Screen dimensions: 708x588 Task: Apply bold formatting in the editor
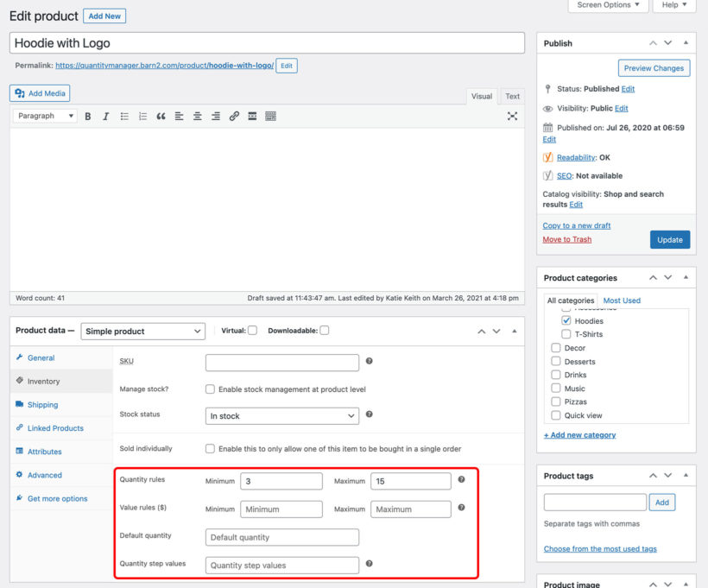(88, 116)
